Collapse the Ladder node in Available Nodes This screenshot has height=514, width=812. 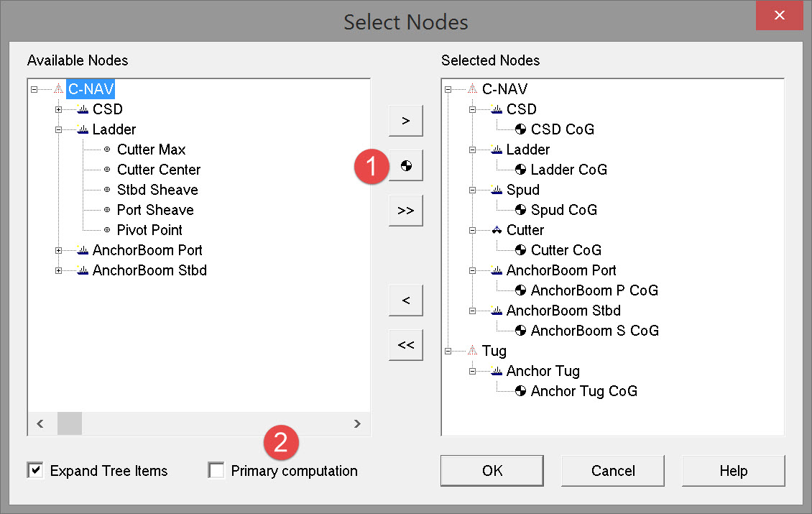(59, 129)
